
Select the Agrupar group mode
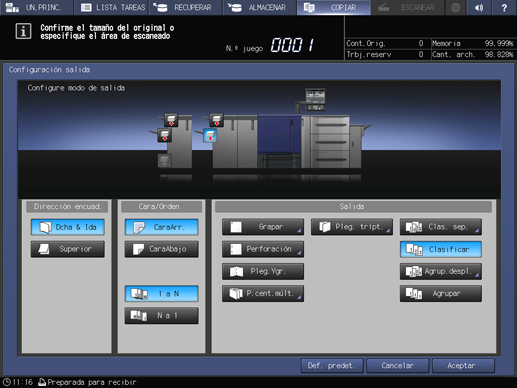(x=441, y=294)
